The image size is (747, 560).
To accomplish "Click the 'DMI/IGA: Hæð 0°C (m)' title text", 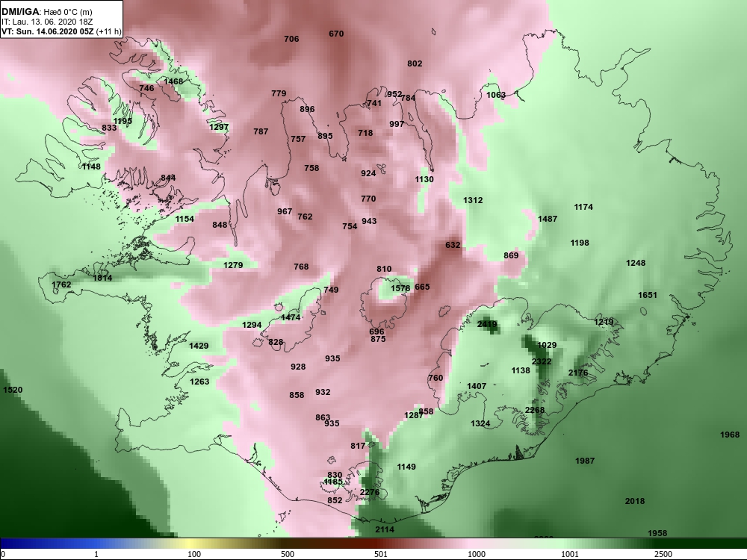I will tap(46, 12).
